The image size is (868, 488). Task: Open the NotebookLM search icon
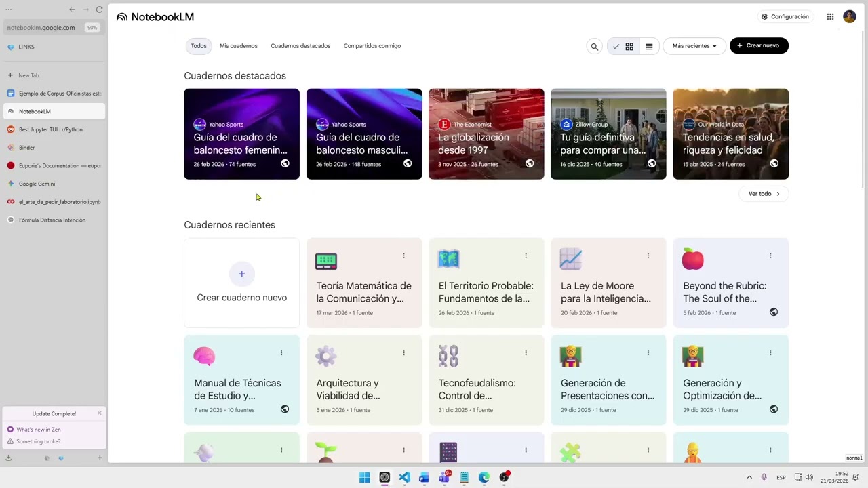pos(595,46)
